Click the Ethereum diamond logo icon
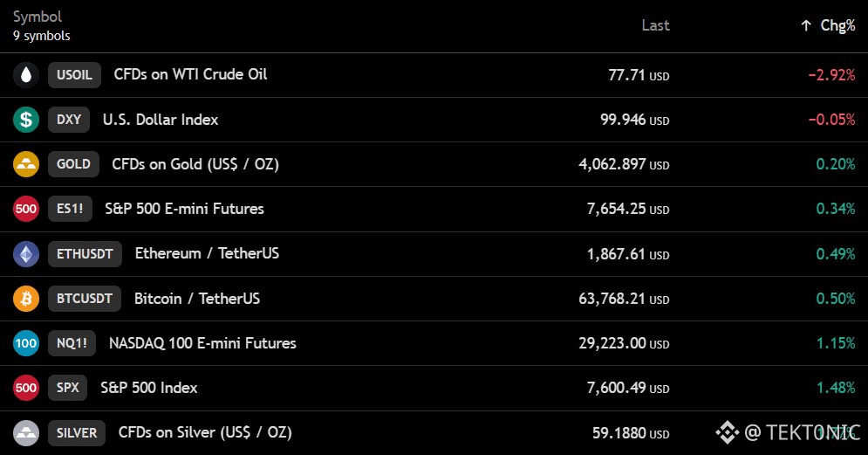The width and height of the screenshot is (868, 455). pyautogui.click(x=26, y=254)
